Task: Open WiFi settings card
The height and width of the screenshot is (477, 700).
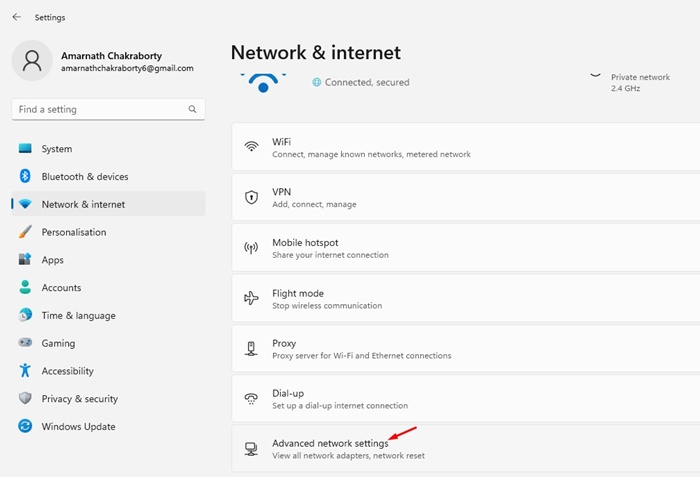Action: 466,147
